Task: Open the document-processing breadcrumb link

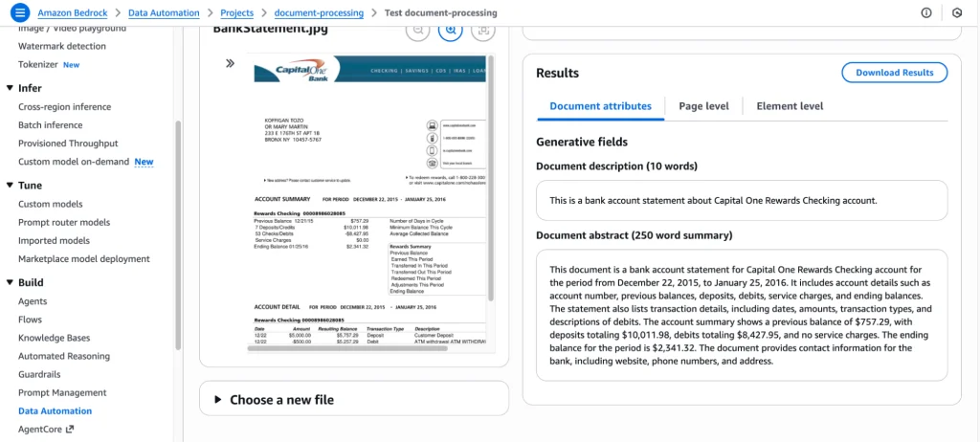Action: 319,12
